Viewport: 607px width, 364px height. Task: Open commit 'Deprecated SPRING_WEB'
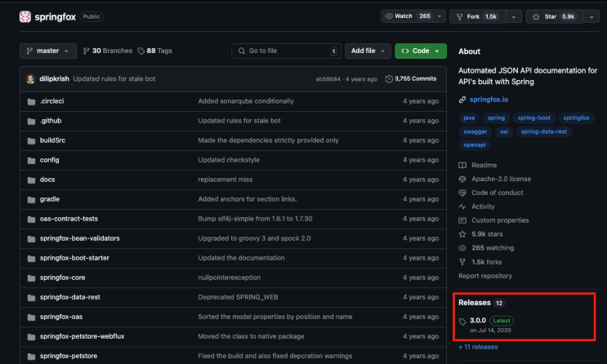point(238,297)
